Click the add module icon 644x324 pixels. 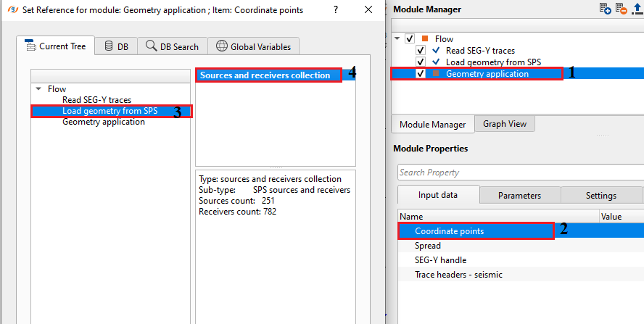[x=606, y=9]
